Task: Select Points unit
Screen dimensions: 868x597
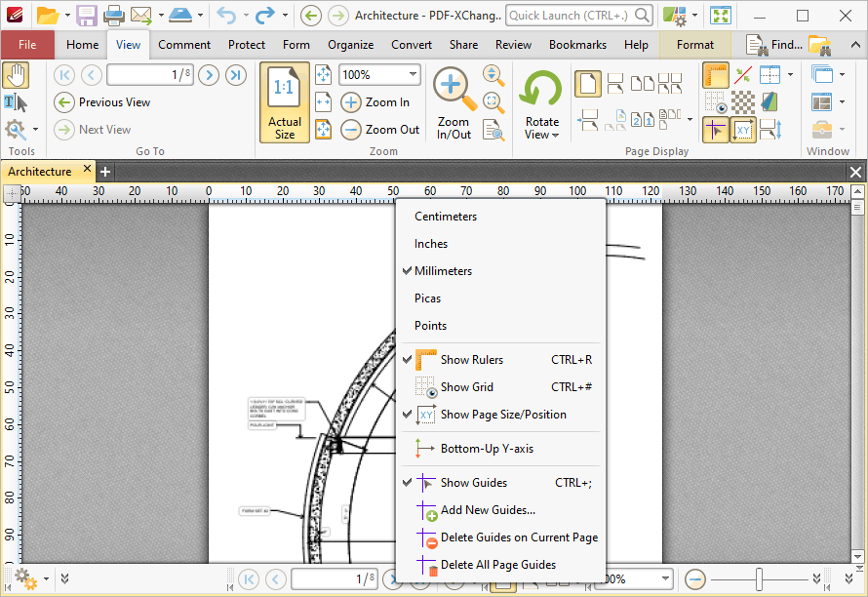Action: pyautogui.click(x=501, y=326)
